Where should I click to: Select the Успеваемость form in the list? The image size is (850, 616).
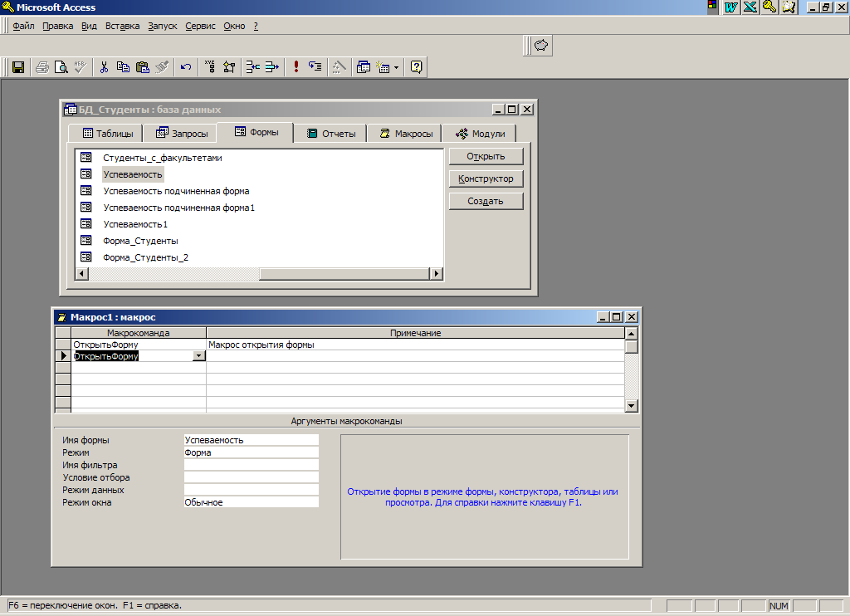coord(133,174)
